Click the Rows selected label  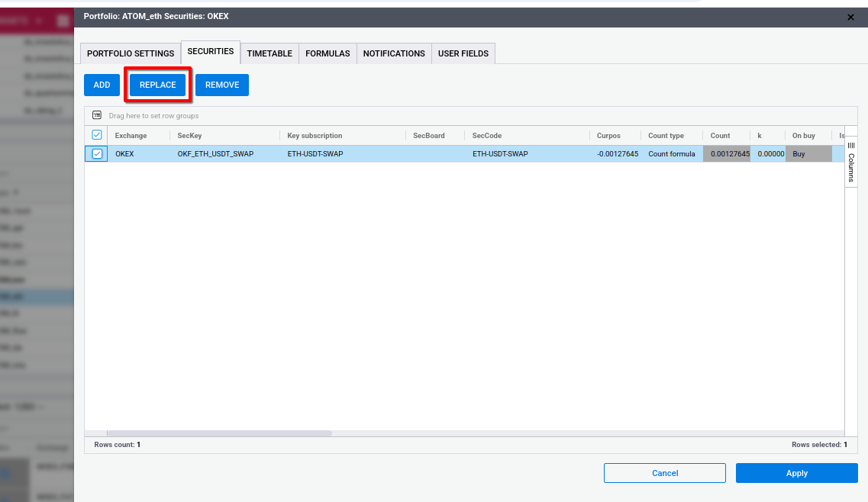819,445
